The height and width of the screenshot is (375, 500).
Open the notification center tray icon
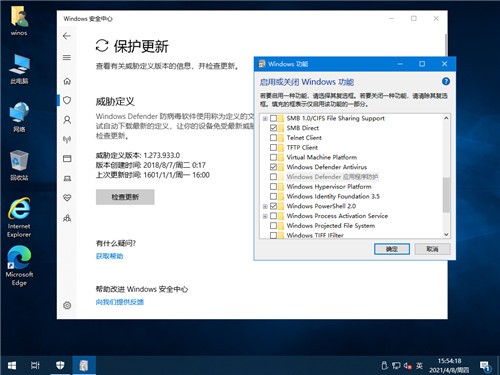[x=485, y=366]
